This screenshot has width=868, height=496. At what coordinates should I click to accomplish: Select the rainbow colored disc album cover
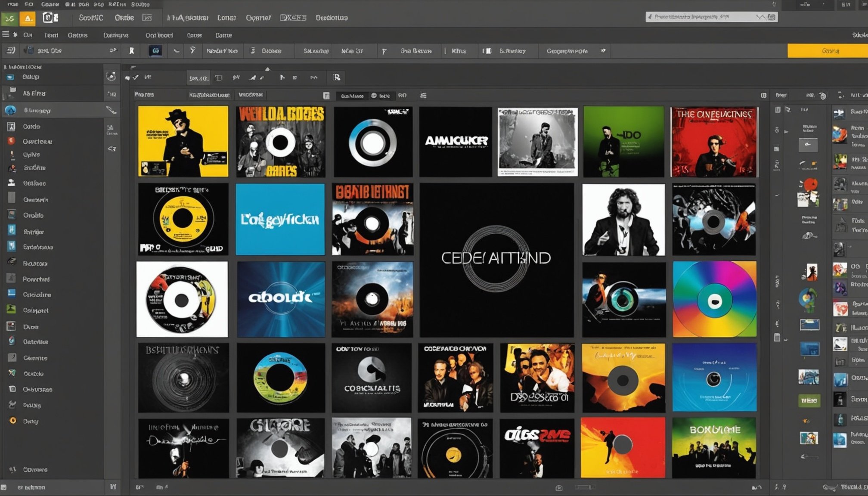(x=714, y=300)
